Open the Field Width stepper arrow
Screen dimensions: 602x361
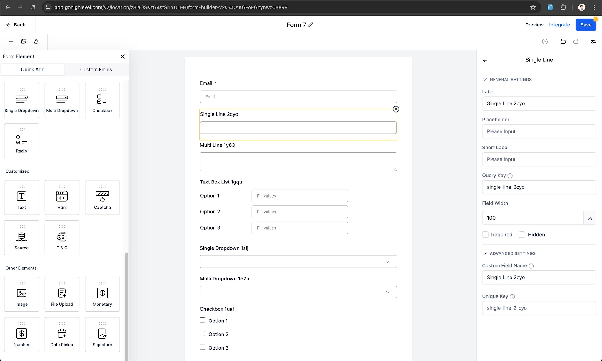(x=590, y=218)
